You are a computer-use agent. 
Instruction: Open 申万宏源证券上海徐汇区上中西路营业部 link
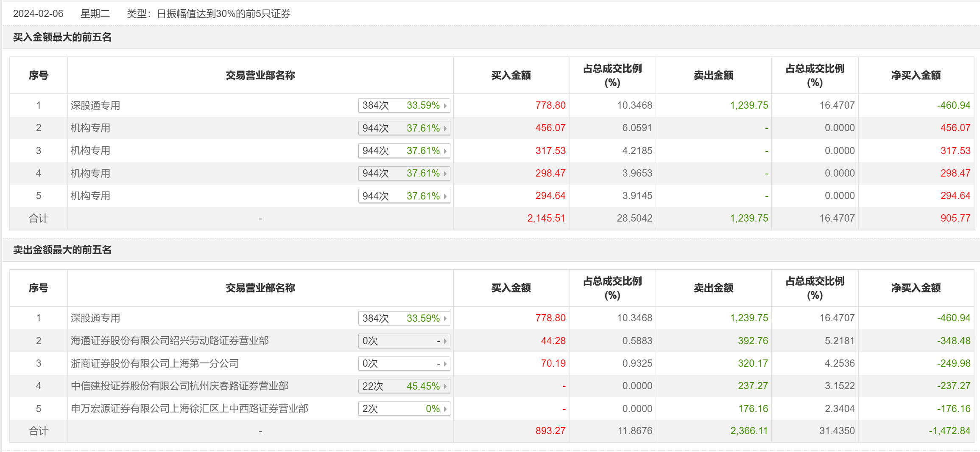pyautogui.click(x=189, y=409)
